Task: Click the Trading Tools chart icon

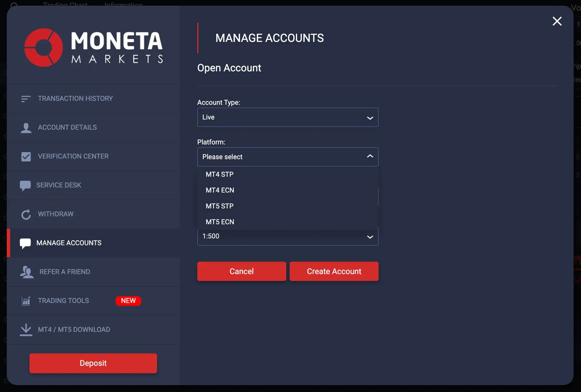Action: (x=26, y=301)
